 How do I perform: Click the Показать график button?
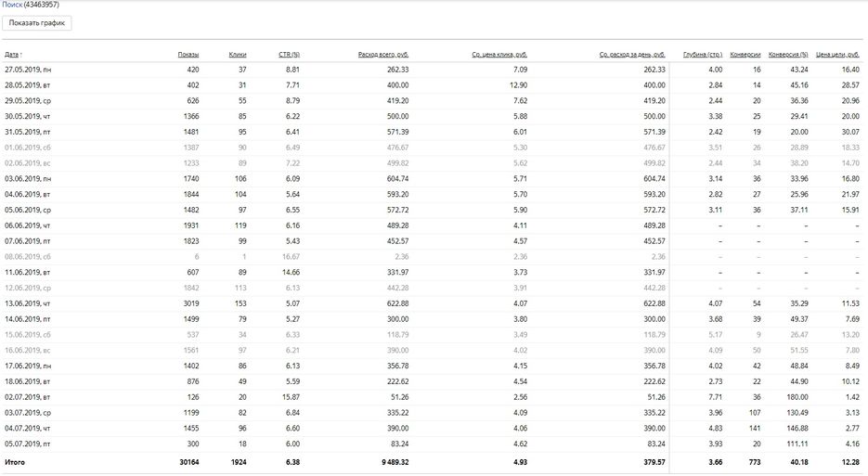tap(37, 22)
